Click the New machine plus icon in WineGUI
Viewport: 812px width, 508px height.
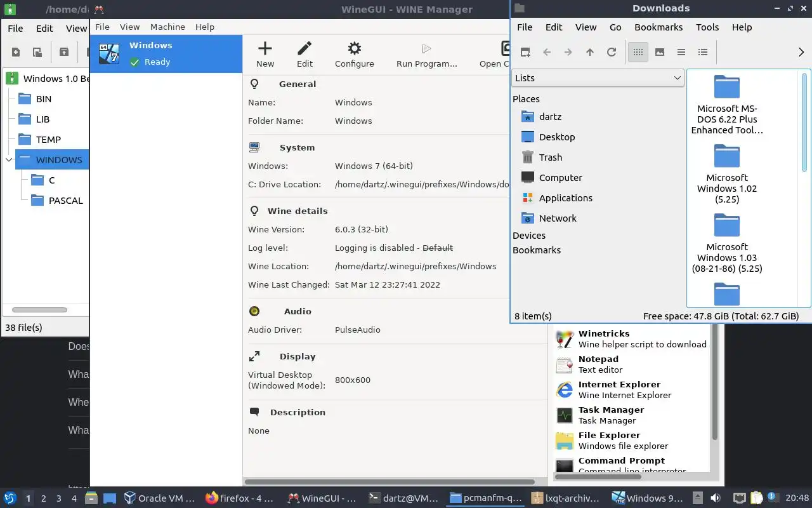click(x=265, y=48)
